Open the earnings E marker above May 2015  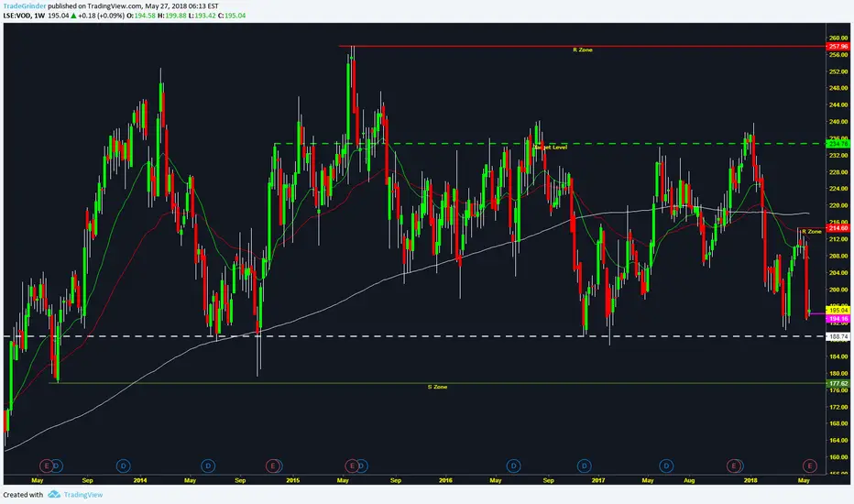click(352, 466)
